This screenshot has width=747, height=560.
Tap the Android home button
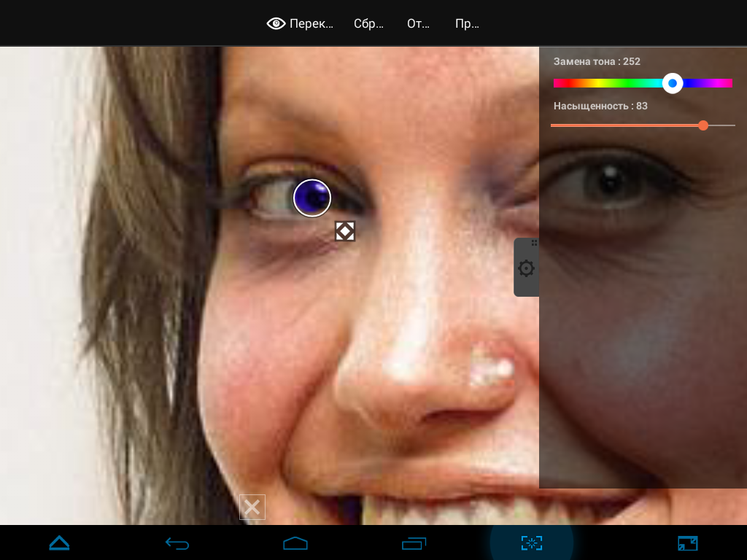click(x=295, y=542)
